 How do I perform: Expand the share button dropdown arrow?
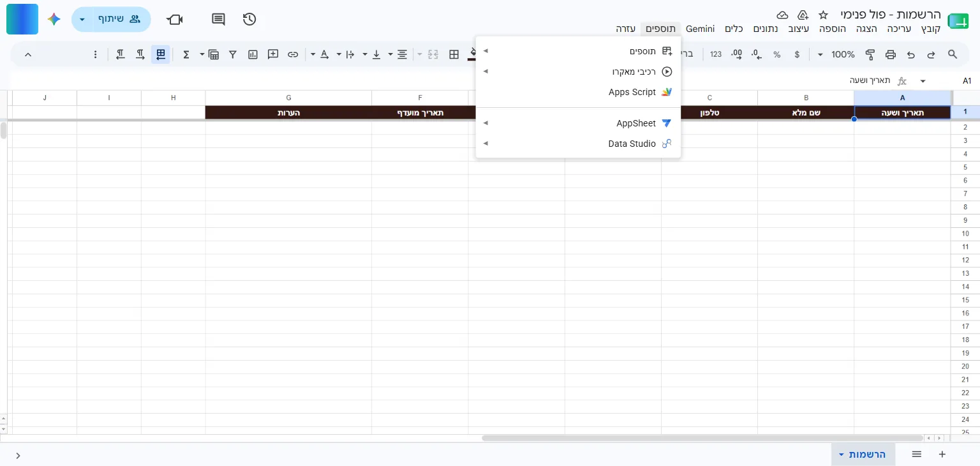coord(82,19)
